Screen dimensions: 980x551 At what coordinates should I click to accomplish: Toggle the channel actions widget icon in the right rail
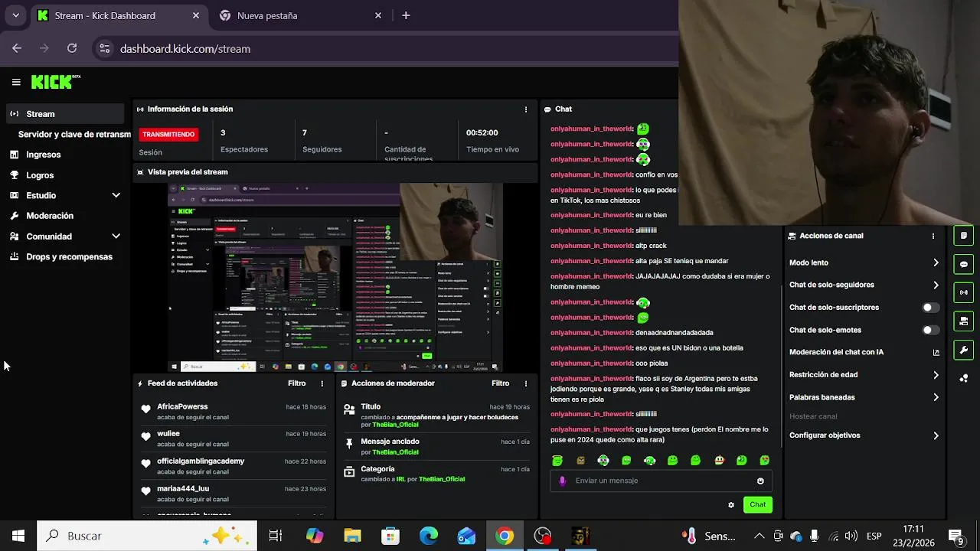[964, 321]
